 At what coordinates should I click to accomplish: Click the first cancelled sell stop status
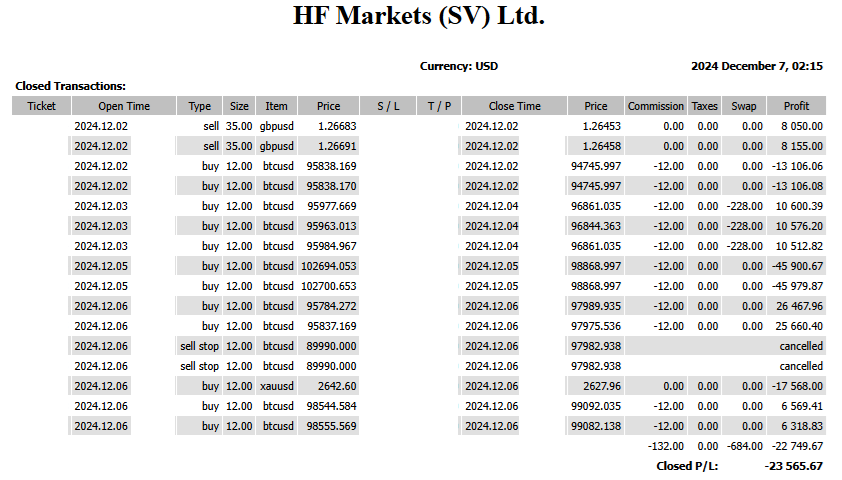tap(801, 346)
